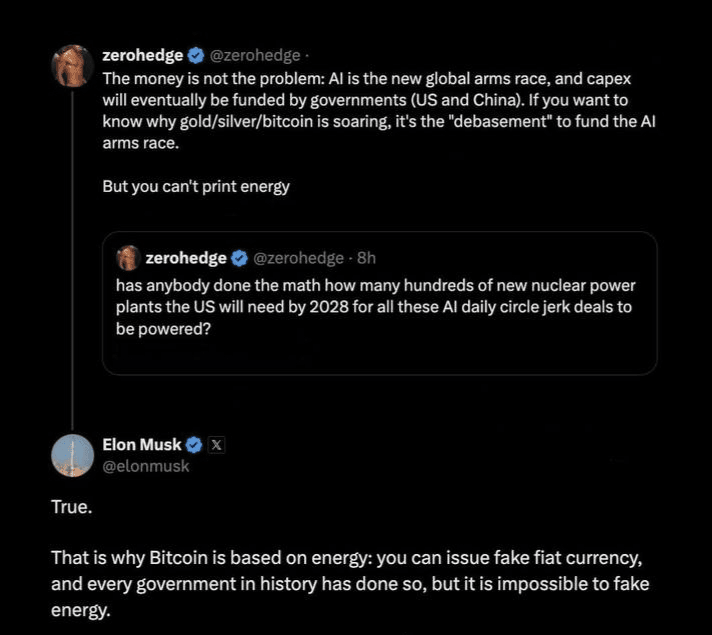Viewport: 712px width, 635px height.
Task: Click the line "But you can't print energy"
Action: [196, 187]
